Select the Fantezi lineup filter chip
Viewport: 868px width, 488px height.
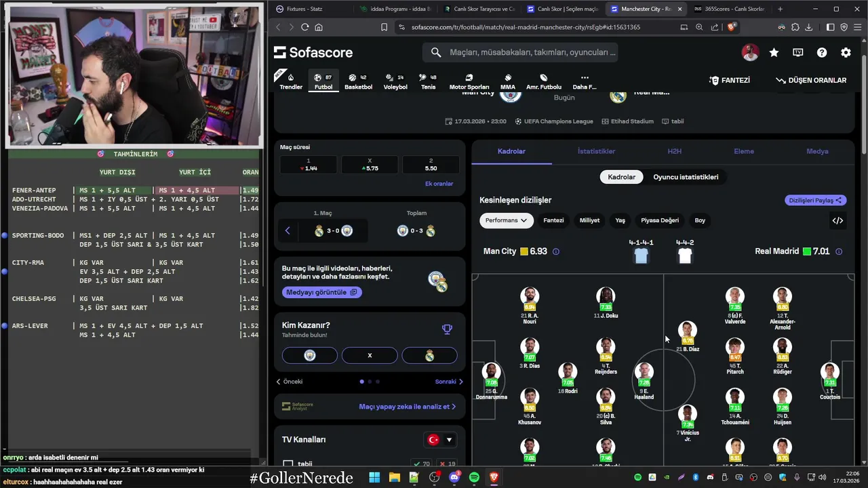click(x=553, y=220)
